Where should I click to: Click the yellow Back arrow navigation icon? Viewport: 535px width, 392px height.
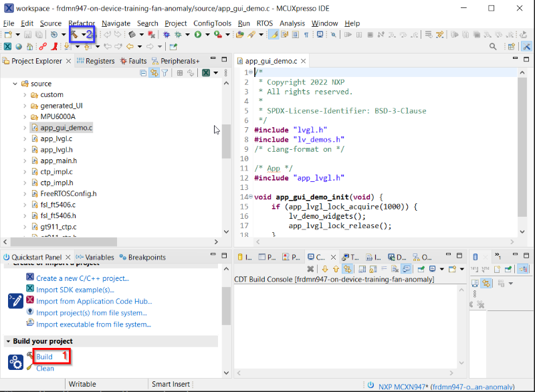[x=130, y=46]
